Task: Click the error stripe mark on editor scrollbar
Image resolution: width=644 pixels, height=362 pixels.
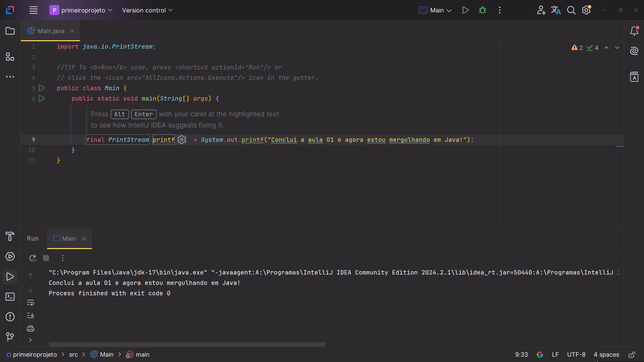Action: [x=620, y=146]
